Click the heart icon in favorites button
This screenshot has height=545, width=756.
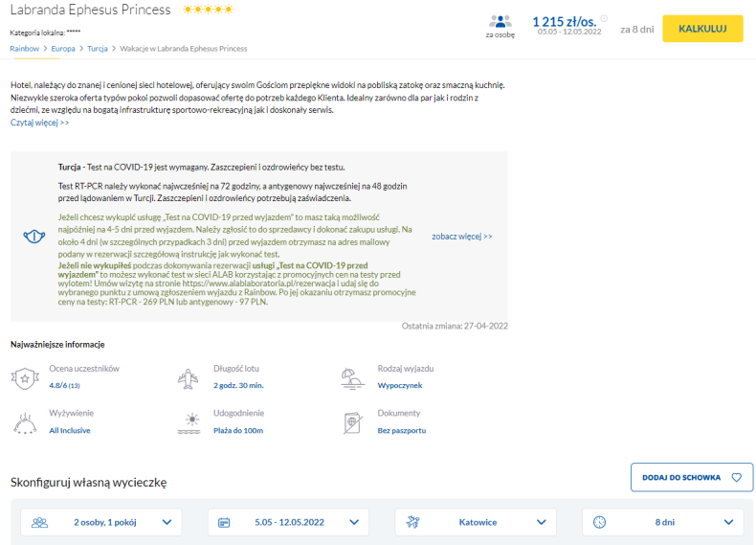(x=736, y=477)
